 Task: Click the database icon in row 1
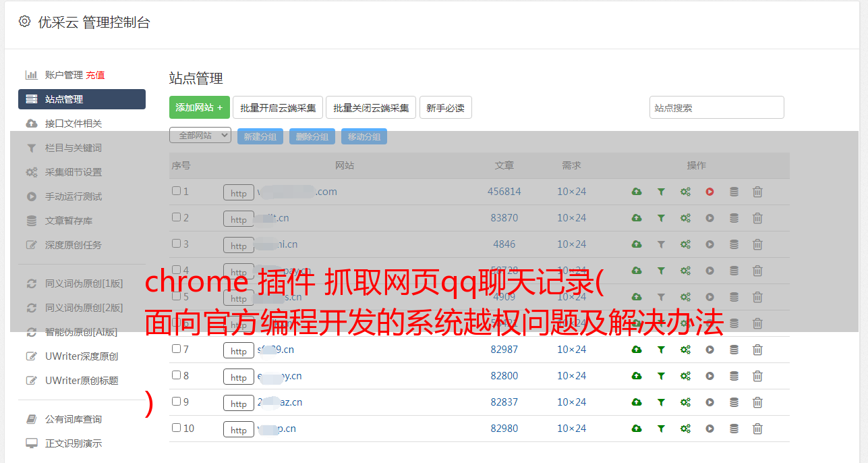click(x=734, y=192)
